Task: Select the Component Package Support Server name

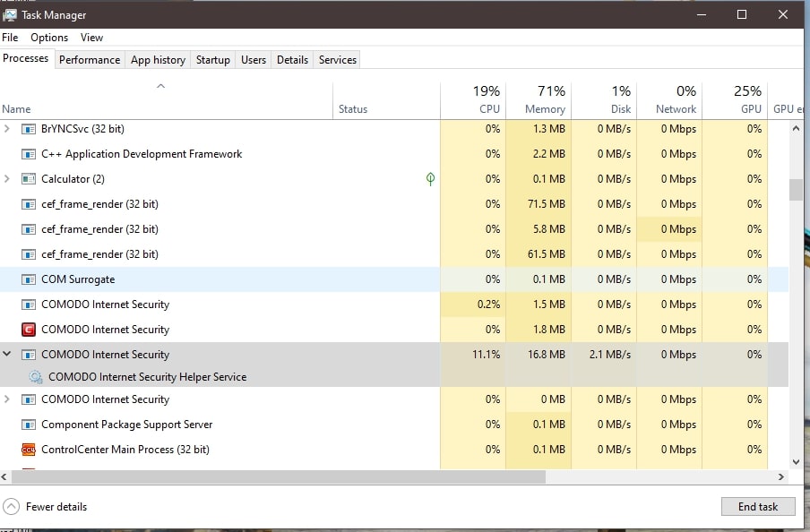Action: coord(126,425)
